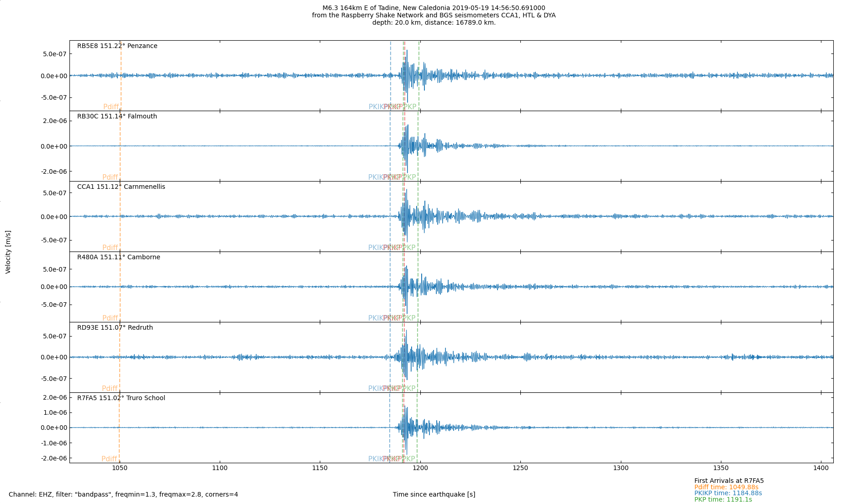Screen dimensions: 868x503
Task: Select the orange "Pdiff" label in the Falmouth panel
Action: click(x=110, y=177)
